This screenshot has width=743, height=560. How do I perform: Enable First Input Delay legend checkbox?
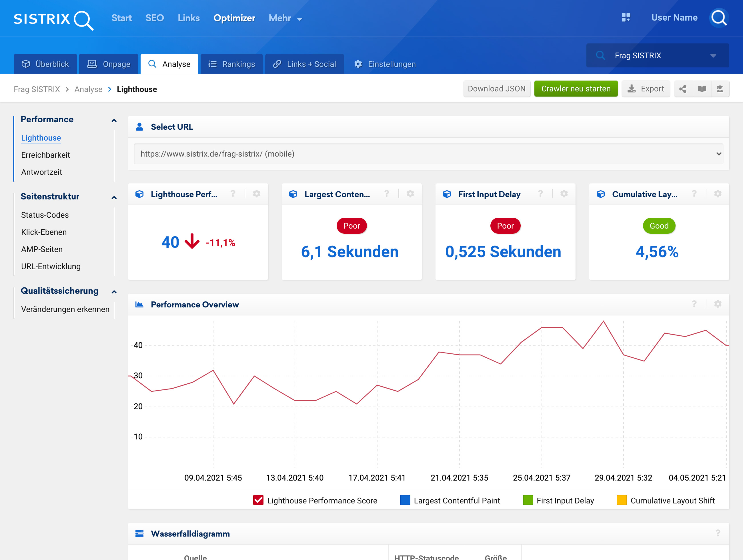[528, 500]
